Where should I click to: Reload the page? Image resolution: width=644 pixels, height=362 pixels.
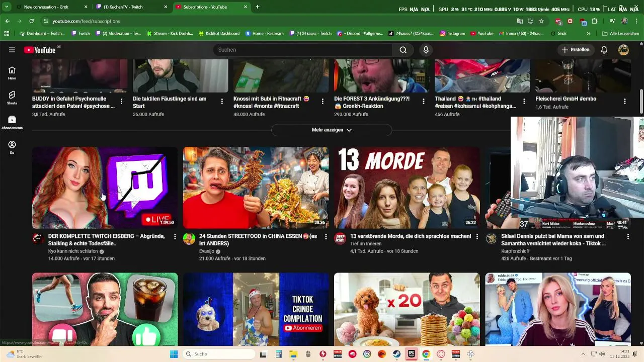31,21
